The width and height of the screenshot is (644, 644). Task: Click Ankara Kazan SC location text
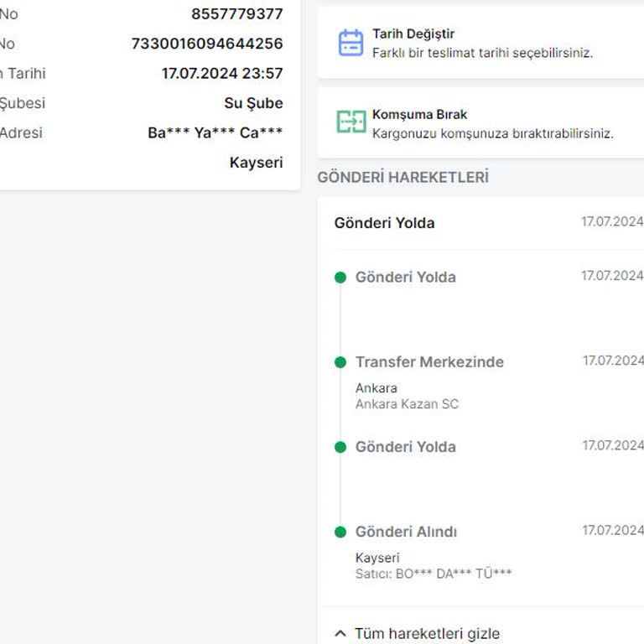(x=407, y=404)
